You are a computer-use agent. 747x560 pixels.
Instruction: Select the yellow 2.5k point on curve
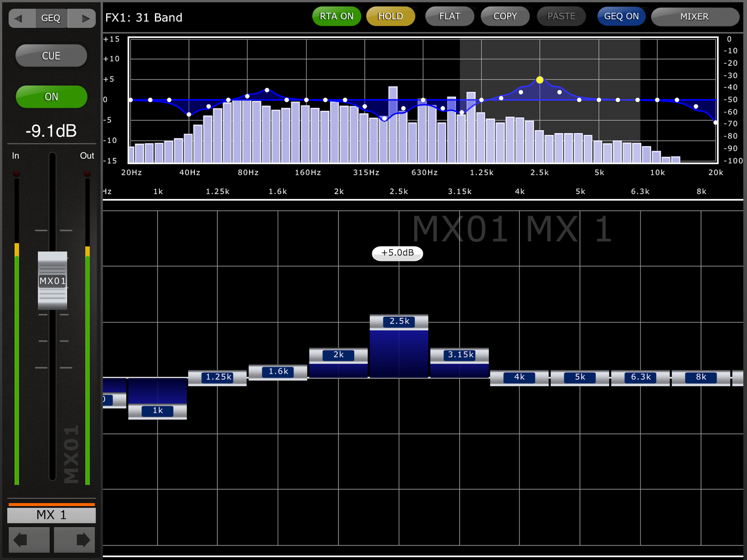pyautogui.click(x=540, y=80)
